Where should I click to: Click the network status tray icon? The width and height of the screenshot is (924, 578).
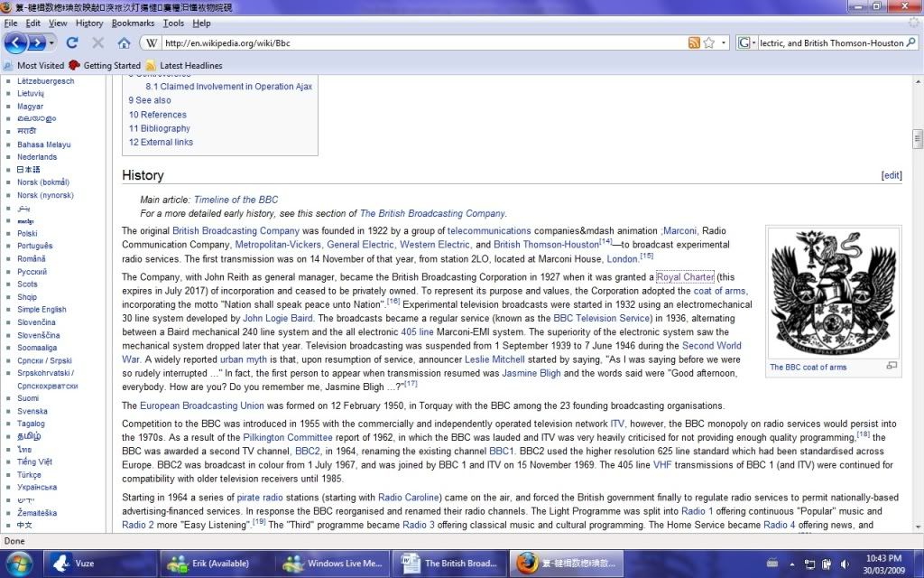[x=809, y=564]
